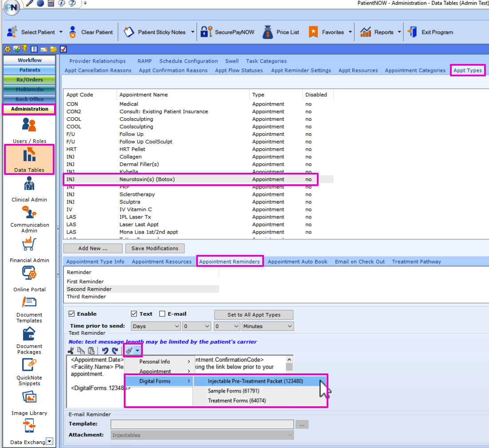Image resolution: width=489 pixels, height=448 pixels.
Task: Select the lightning bolt icon in the toolbar
Action: (x=24, y=49)
